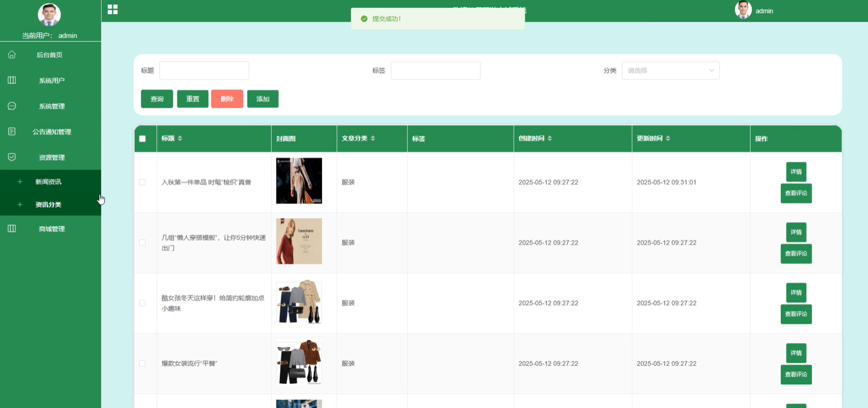The image size is (868, 408).
Task: Click the shield icon beside 资源管理
Action: (x=12, y=157)
